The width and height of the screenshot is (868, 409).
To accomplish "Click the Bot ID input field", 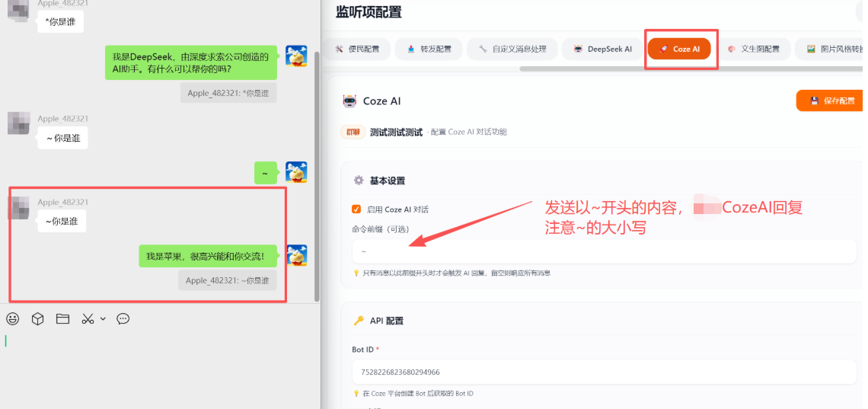I will [604, 372].
